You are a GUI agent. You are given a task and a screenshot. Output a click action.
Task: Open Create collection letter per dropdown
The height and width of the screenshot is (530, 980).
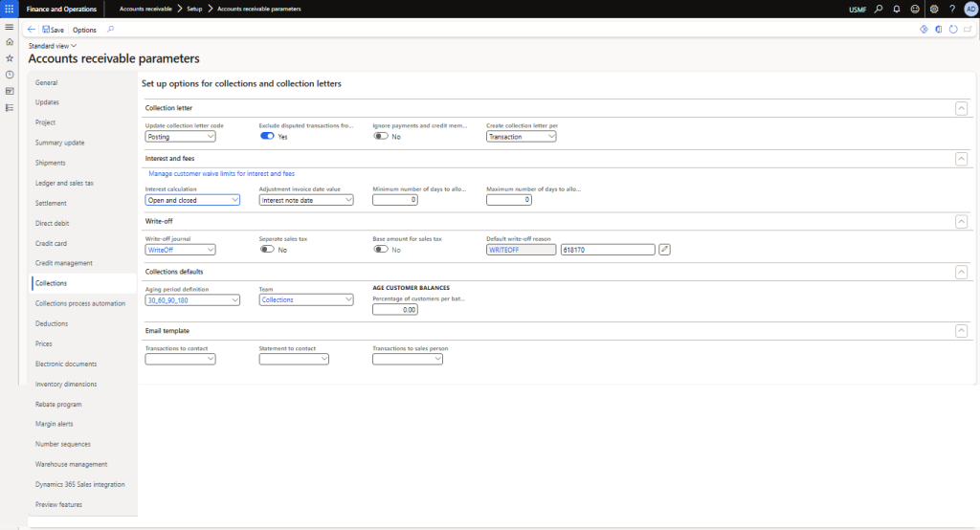521,137
